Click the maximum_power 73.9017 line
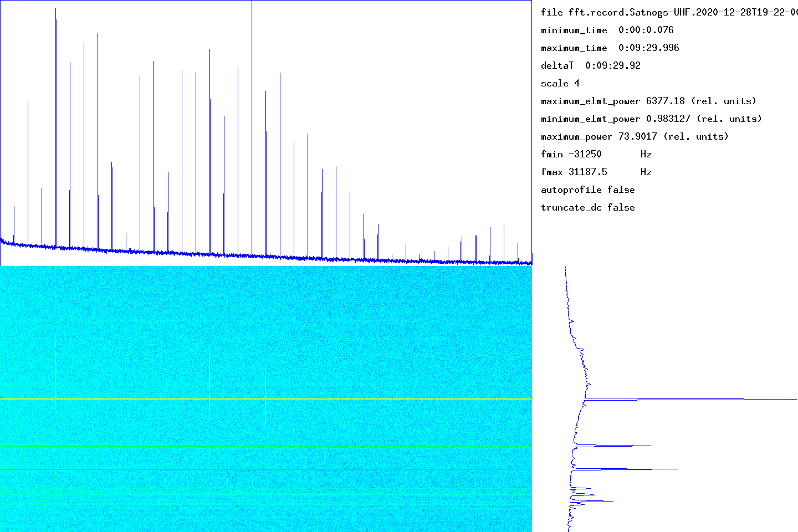 click(x=635, y=136)
